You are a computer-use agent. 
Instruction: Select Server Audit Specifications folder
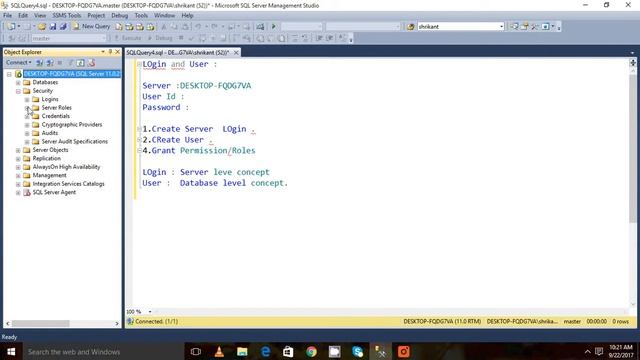pos(75,142)
